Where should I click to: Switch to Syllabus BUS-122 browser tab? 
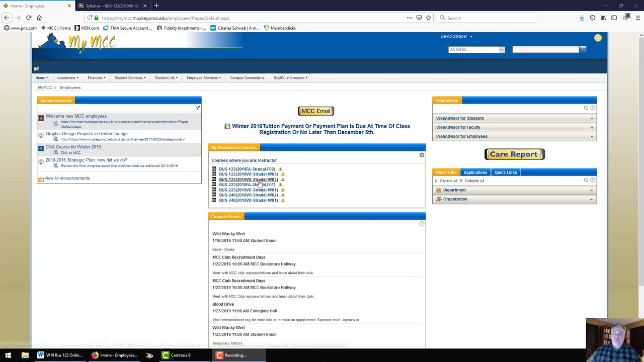click(x=113, y=6)
